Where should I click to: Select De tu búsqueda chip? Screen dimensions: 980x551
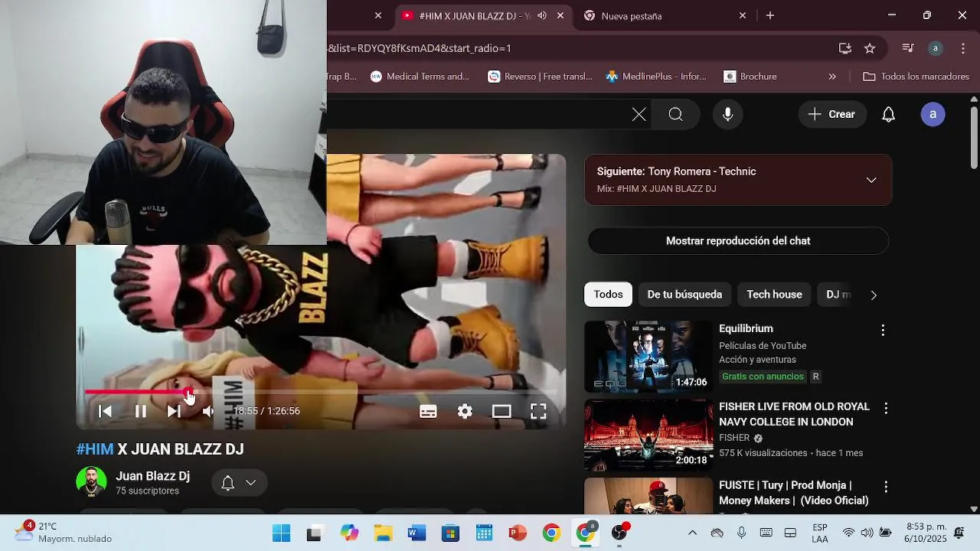[x=684, y=295]
